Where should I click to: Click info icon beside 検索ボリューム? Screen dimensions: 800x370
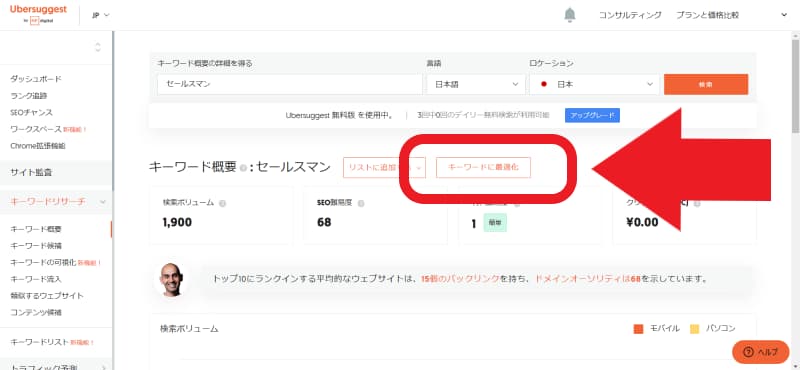222,203
